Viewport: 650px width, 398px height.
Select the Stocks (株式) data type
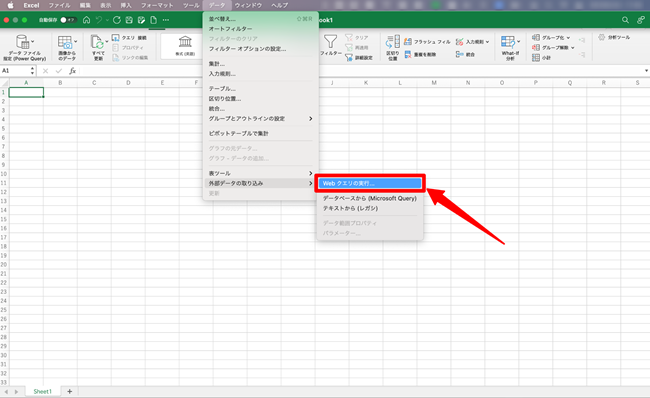pyautogui.click(x=185, y=46)
